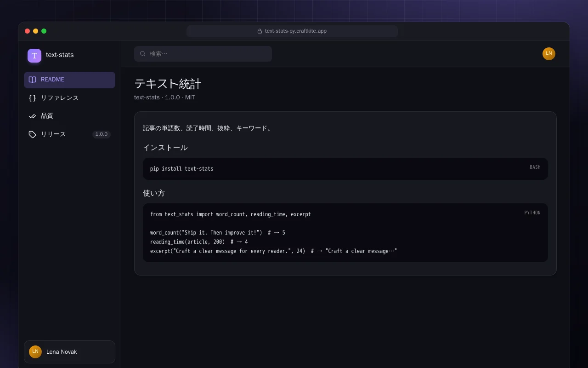Image resolution: width=588 pixels, height=368 pixels.
Task: Click the PYTHON language label
Action: tap(532, 213)
